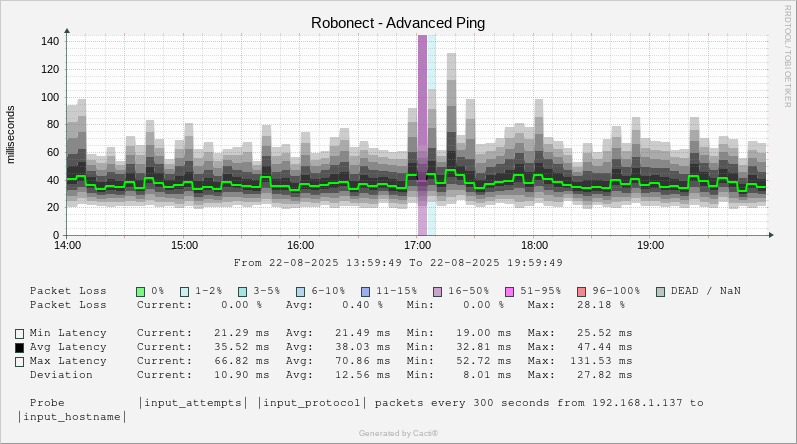This screenshot has width=797, height=444.
Task: Click the Avg Latency Max 47.44 ms value
Action: (605, 347)
